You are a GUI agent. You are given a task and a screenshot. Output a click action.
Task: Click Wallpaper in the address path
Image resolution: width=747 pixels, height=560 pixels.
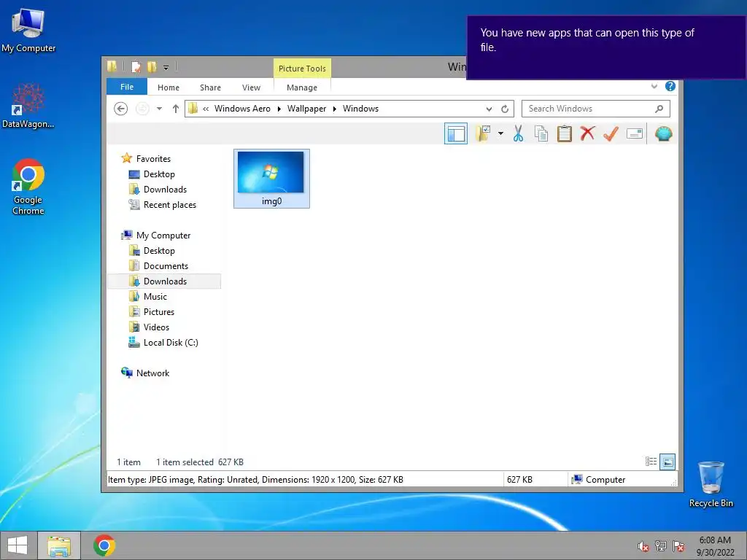coord(307,109)
